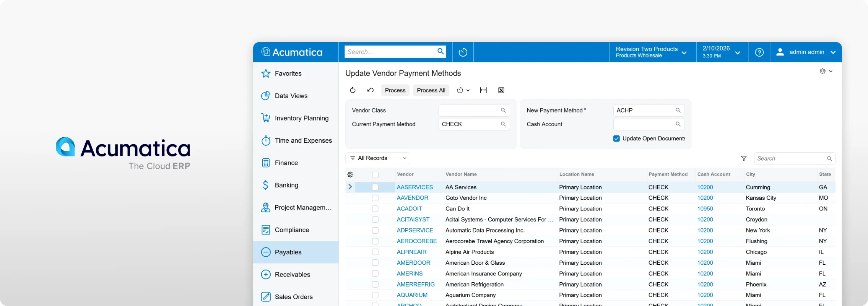
Task: Check the AMERREFRIG row checkbox
Action: point(375,285)
